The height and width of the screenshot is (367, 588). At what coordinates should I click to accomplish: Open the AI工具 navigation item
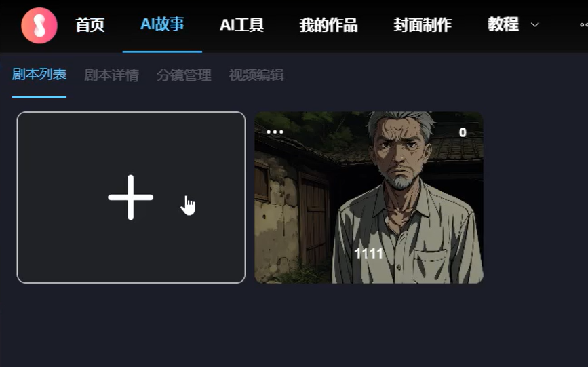242,25
